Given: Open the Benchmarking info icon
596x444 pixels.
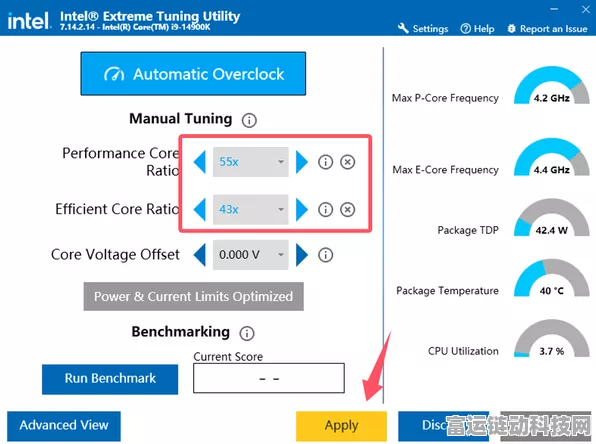Looking at the screenshot, I should (x=247, y=333).
